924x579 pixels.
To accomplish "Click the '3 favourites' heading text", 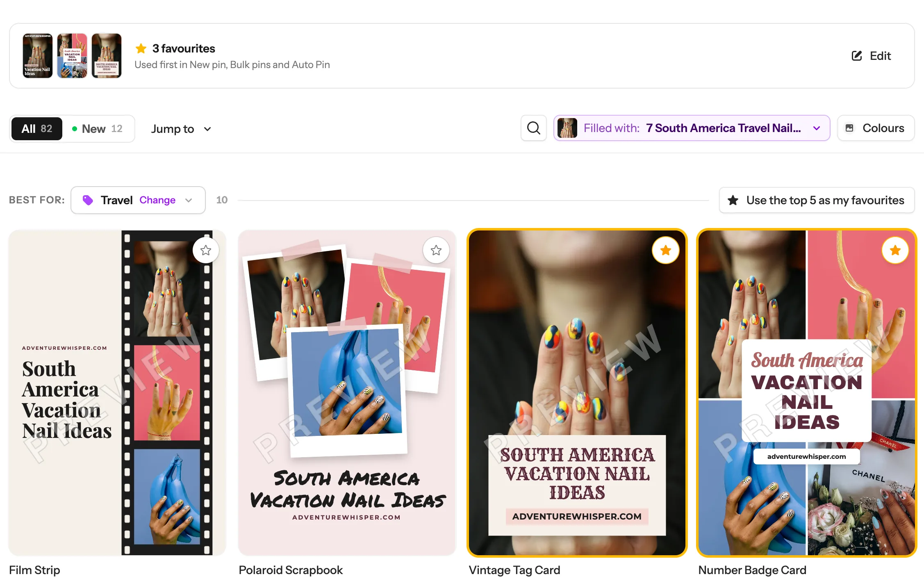I will pyautogui.click(x=184, y=48).
